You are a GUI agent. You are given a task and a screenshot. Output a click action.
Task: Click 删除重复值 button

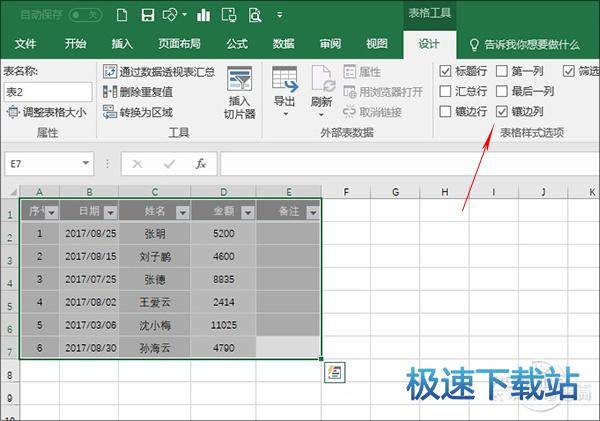click(138, 92)
